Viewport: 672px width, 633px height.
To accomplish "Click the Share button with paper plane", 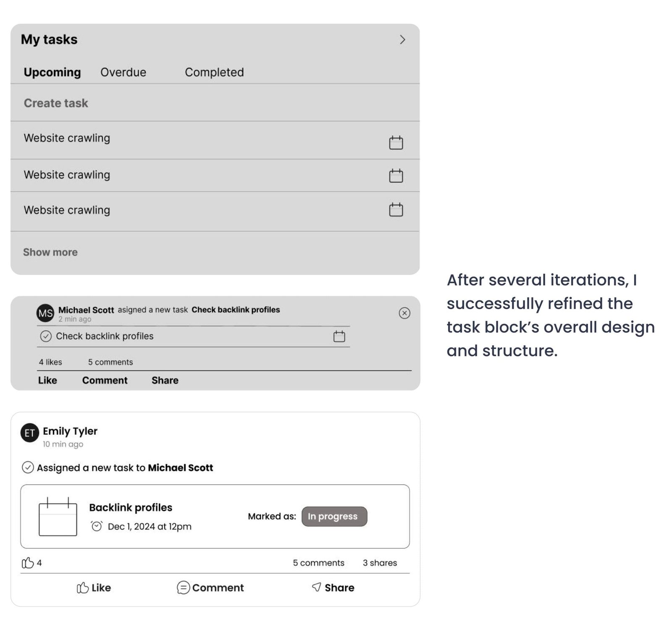I will click(x=333, y=588).
